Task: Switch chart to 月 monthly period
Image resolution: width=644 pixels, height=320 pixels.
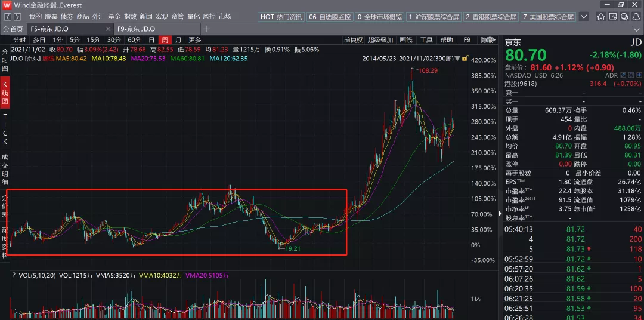Action: [178, 40]
